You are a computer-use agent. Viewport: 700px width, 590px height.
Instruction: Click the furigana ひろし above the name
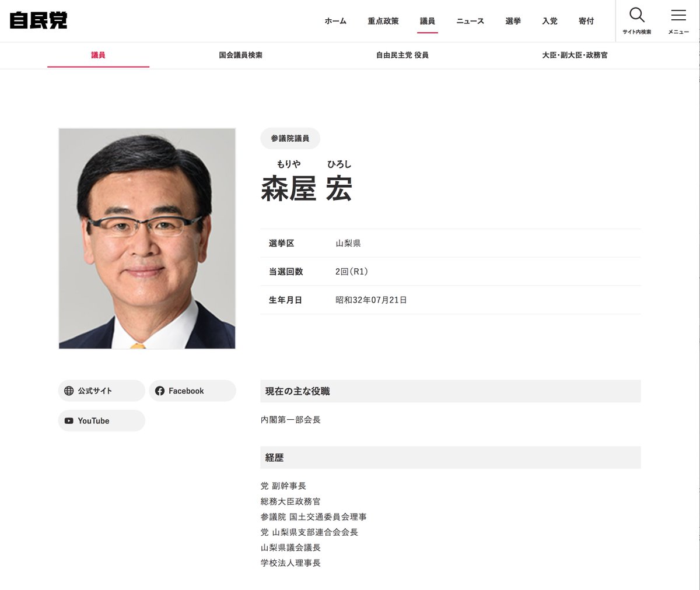[339, 164]
